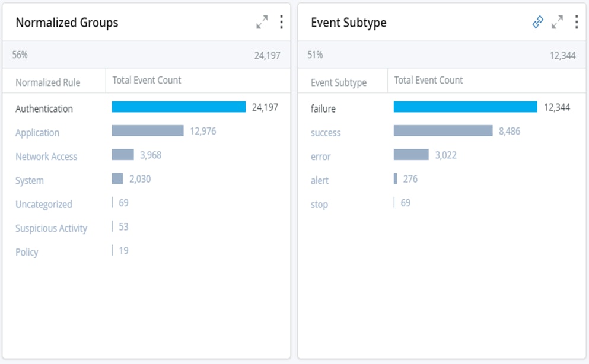This screenshot has width=589, height=364.
Task: Sort by Normalized Rule column header
Action: [47, 82]
